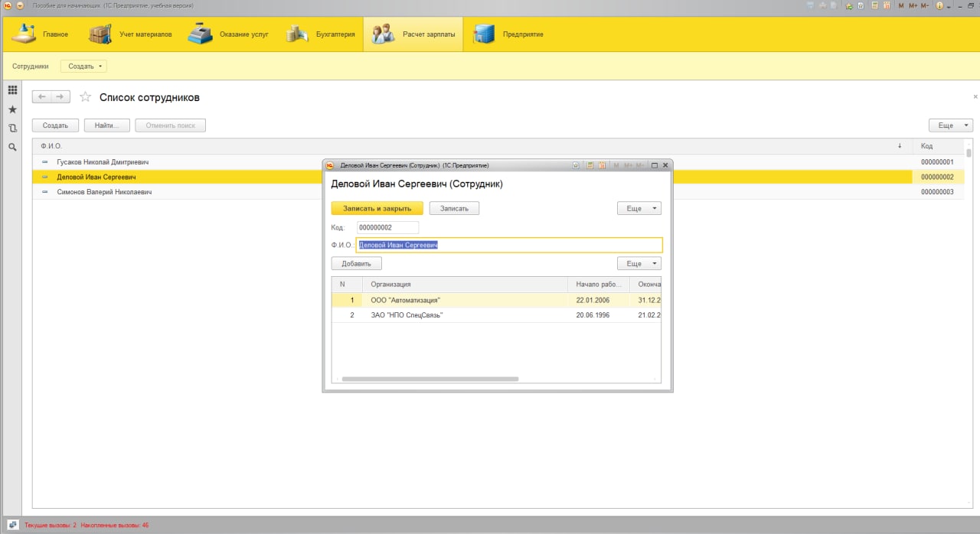Viewport: 980px width, 534px height.
Task: Open calculator icon in main title bar
Action: pos(874,5)
